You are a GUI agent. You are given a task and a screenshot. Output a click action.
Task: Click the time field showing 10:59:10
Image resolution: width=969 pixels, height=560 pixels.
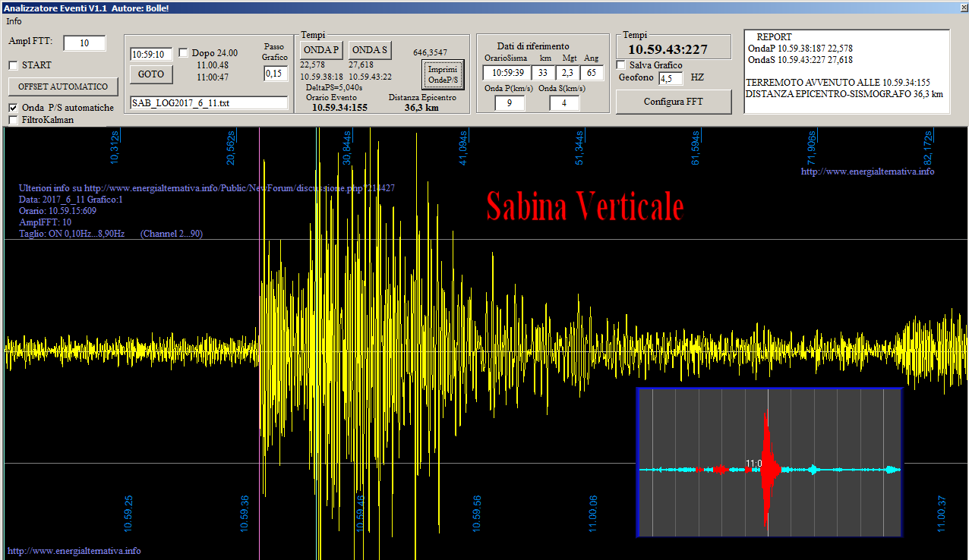[151, 54]
